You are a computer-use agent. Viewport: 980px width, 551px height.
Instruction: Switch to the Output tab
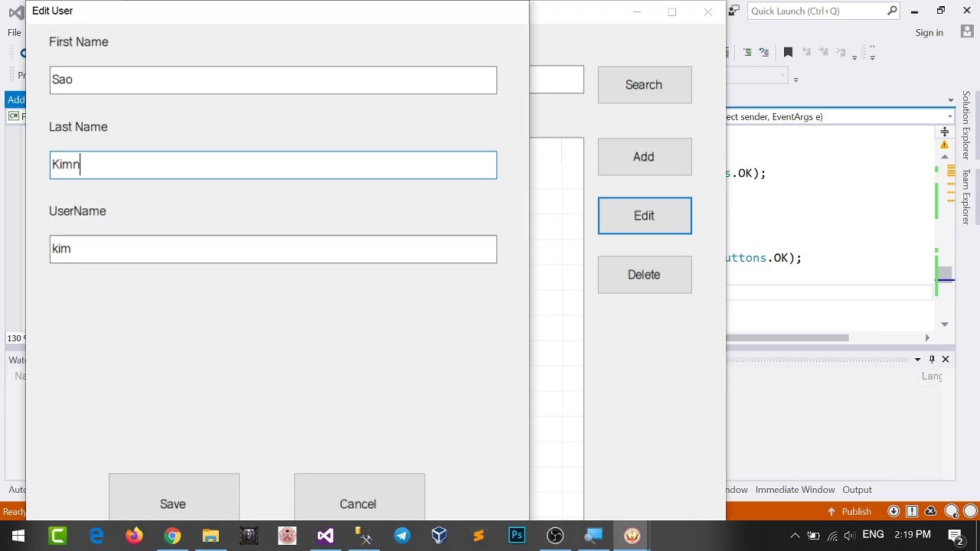click(857, 490)
